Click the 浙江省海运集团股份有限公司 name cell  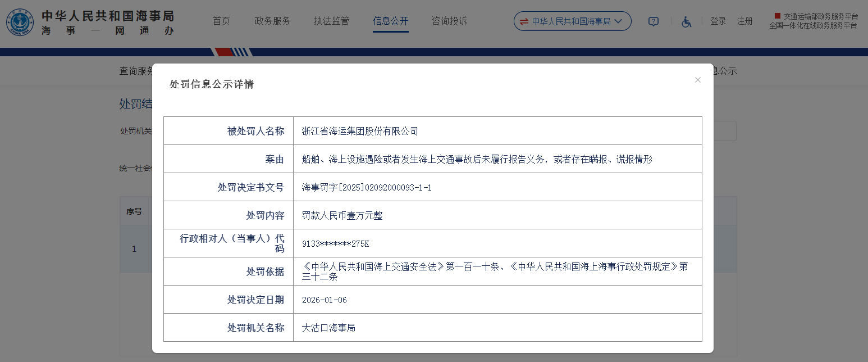tap(360, 131)
